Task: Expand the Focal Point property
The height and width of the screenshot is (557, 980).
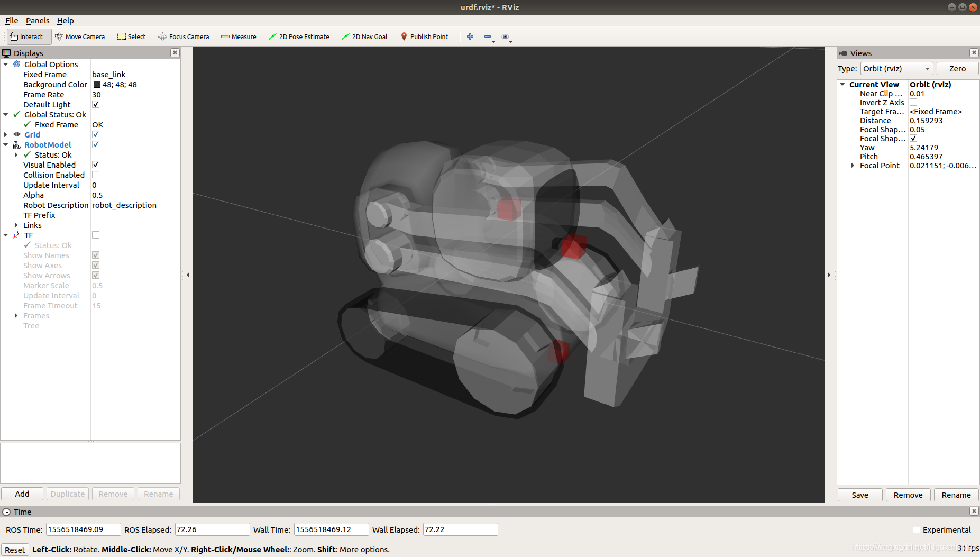Action: (x=853, y=165)
